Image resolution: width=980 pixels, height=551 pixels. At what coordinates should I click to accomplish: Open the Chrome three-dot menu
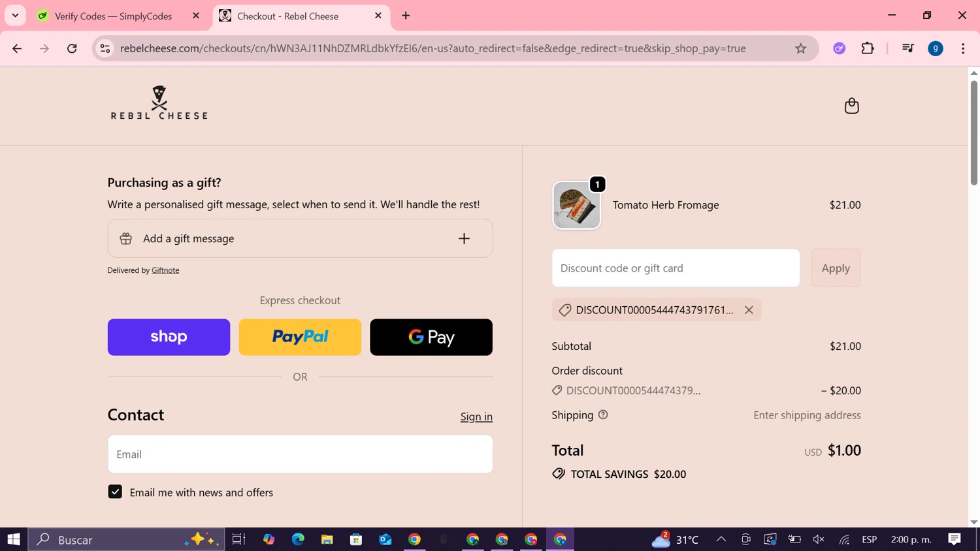pos(963,48)
